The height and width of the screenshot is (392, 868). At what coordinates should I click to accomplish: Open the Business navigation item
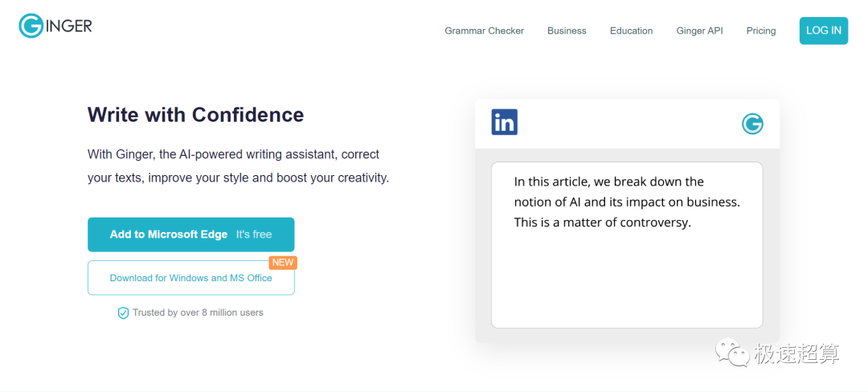click(x=567, y=31)
